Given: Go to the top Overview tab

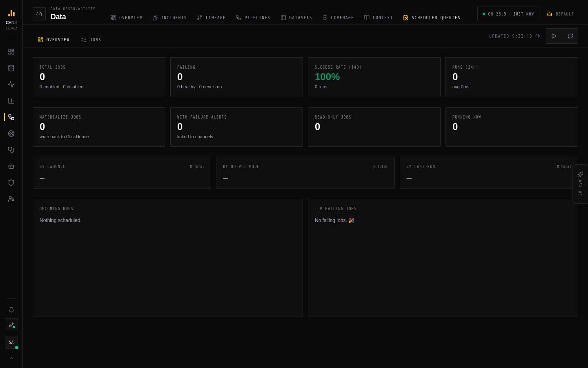Looking at the screenshot, I should pos(126,18).
